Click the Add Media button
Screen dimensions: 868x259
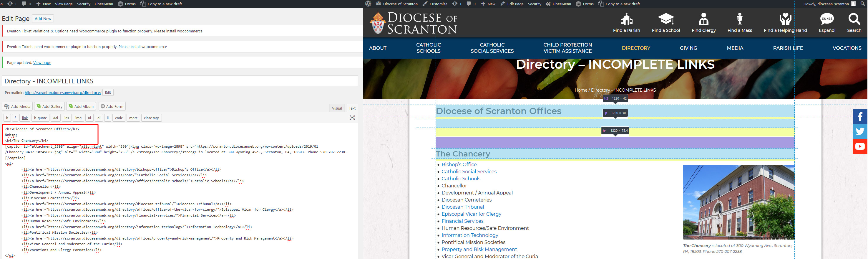coord(17,106)
